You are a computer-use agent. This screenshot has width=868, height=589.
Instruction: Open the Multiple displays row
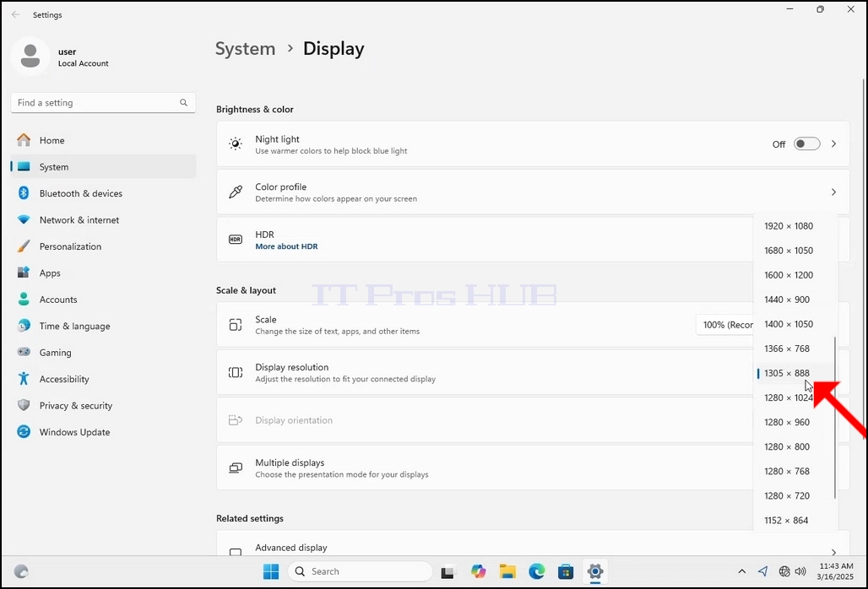pyautogui.click(x=485, y=467)
